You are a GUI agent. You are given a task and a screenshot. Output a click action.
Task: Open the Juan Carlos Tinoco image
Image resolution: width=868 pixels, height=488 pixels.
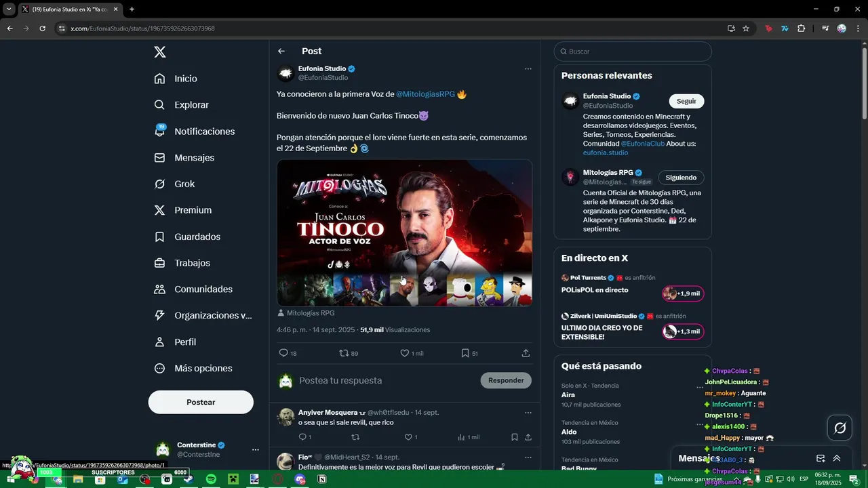pyautogui.click(x=404, y=232)
